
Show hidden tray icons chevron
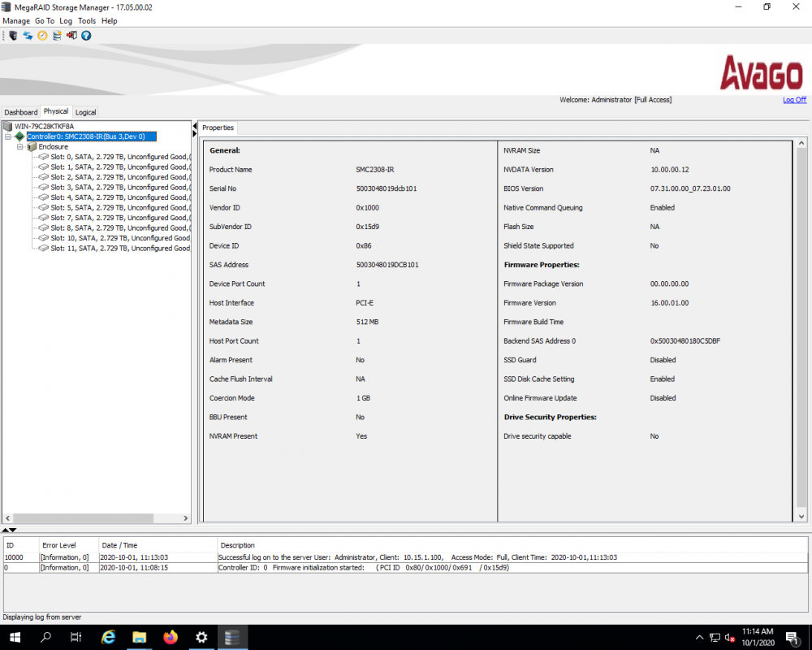(699, 638)
